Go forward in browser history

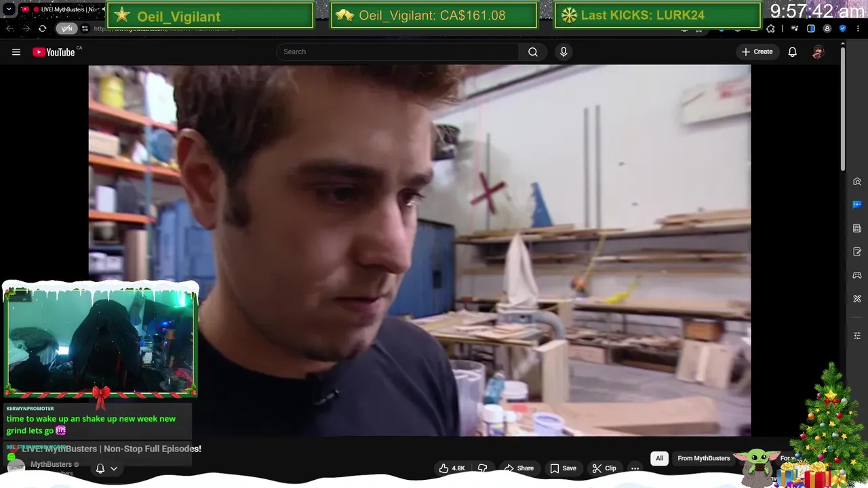tap(26, 28)
